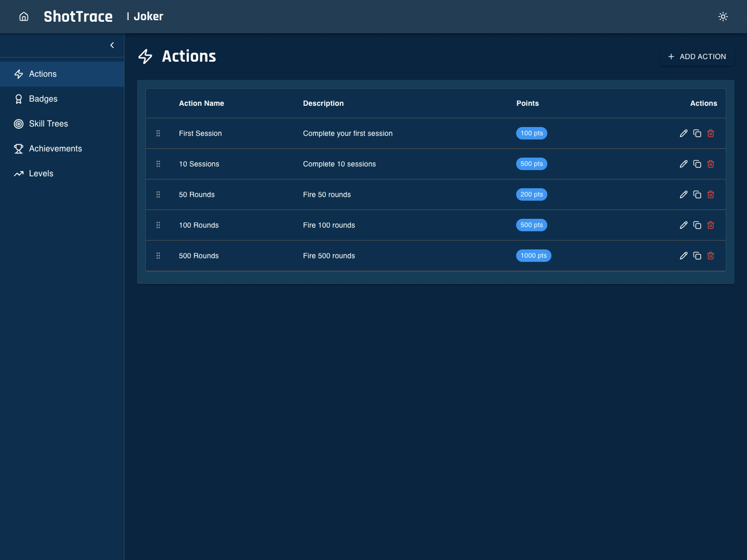Click the 1000 pts badge
Image resolution: width=747 pixels, height=560 pixels.
[534, 256]
